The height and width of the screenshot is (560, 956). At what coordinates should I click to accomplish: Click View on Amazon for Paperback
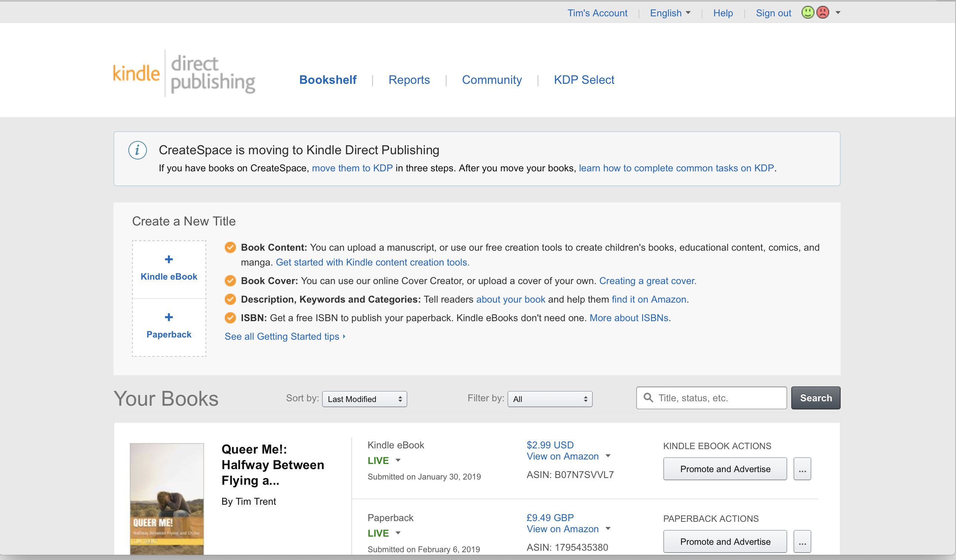(x=563, y=529)
